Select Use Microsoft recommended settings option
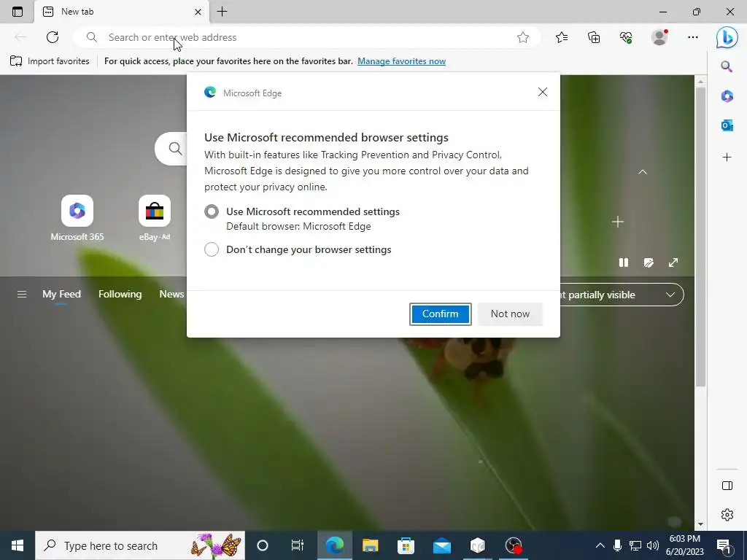The width and height of the screenshot is (747, 560). (x=212, y=211)
